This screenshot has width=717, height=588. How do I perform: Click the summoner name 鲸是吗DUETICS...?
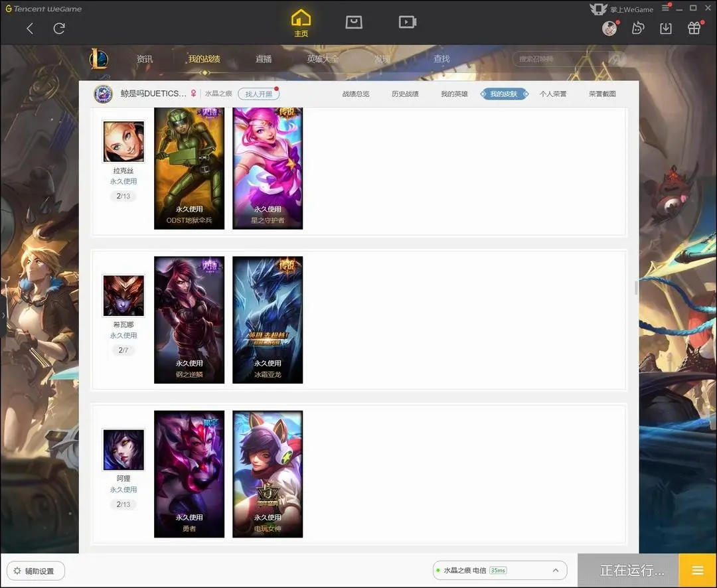(153, 94)
